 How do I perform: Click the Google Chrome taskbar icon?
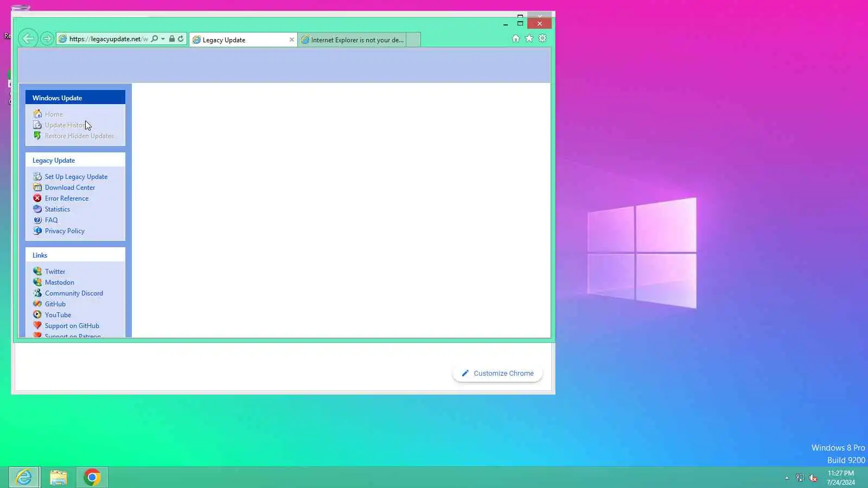coord(92,477)
